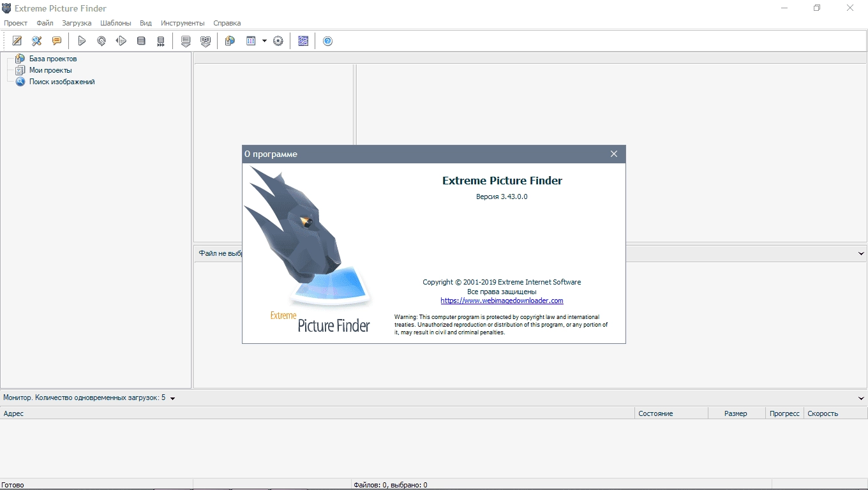Image resolution: width=868 pixels, height=490 pixels.
Task: Open program settings gear icon
Action: pyautogui.click(x=278, y=41)
